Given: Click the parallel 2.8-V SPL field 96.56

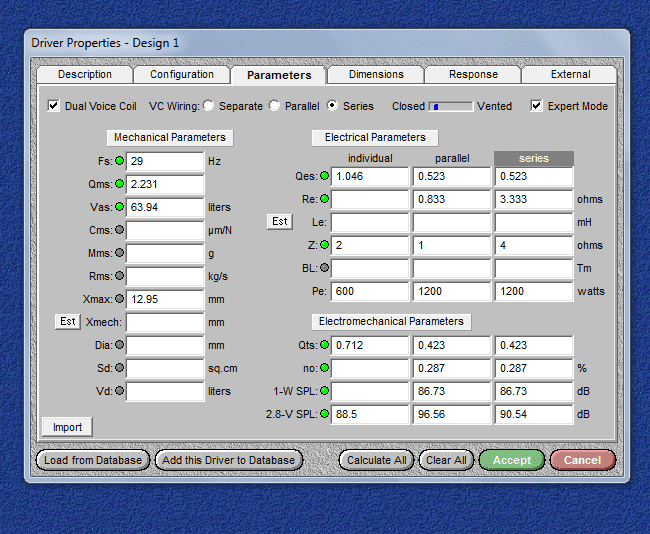Looking at the screenshot, I should (452, 414).
